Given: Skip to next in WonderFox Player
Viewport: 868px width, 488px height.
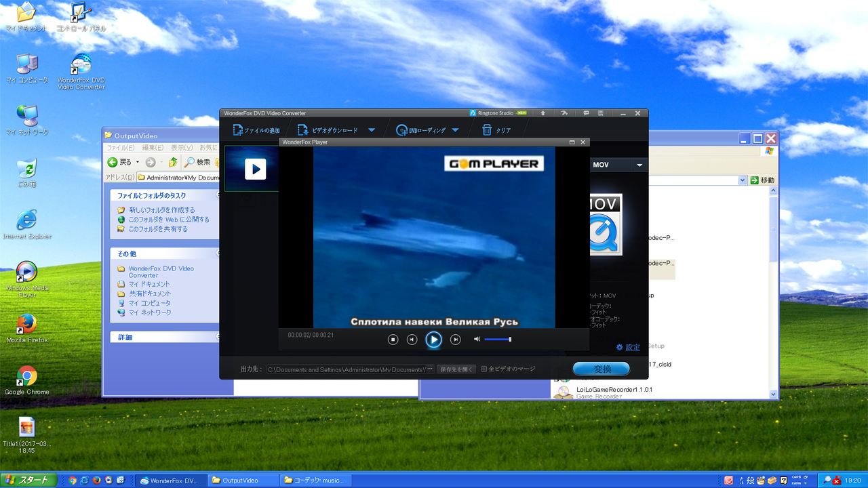Looking at the screenshot, I should 456,340.
